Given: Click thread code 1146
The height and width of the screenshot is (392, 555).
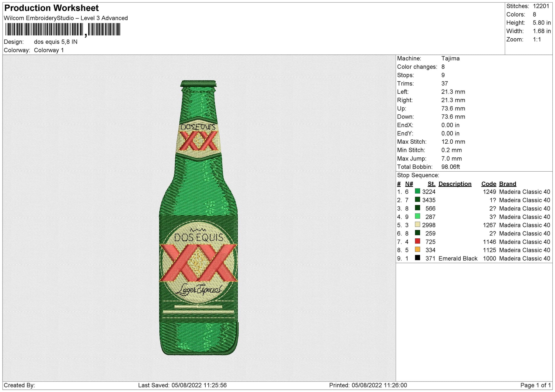Looking at the screenshot, I should coord(490,242).
